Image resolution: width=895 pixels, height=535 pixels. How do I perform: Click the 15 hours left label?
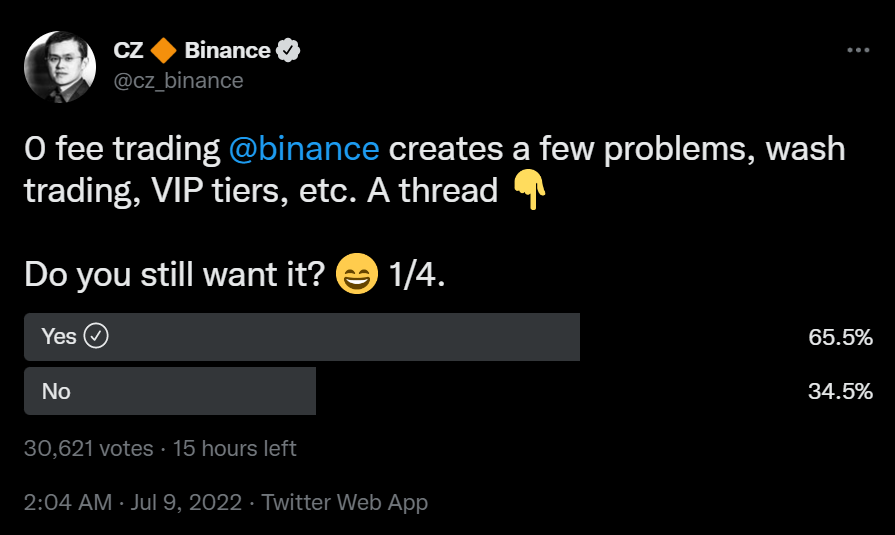(235, 448)
